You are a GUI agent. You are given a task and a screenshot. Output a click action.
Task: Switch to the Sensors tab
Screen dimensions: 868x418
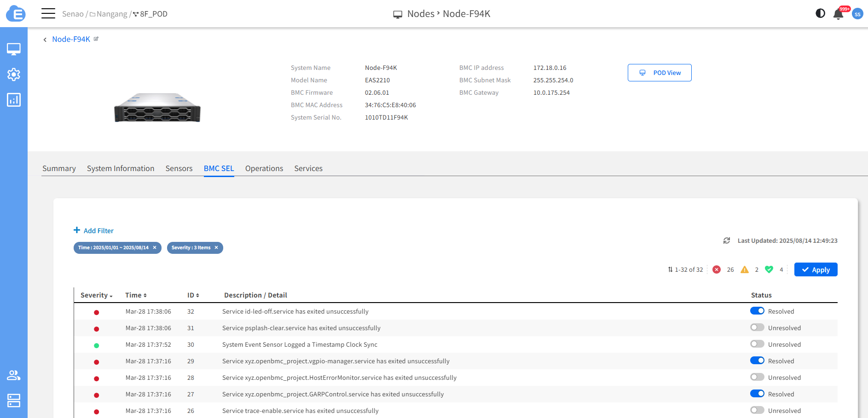(x=179, y=168)
